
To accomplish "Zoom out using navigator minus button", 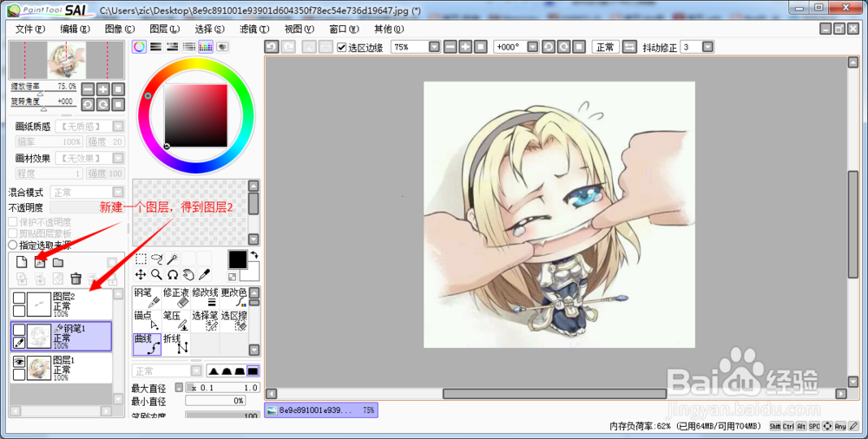I will pos(88,89).
